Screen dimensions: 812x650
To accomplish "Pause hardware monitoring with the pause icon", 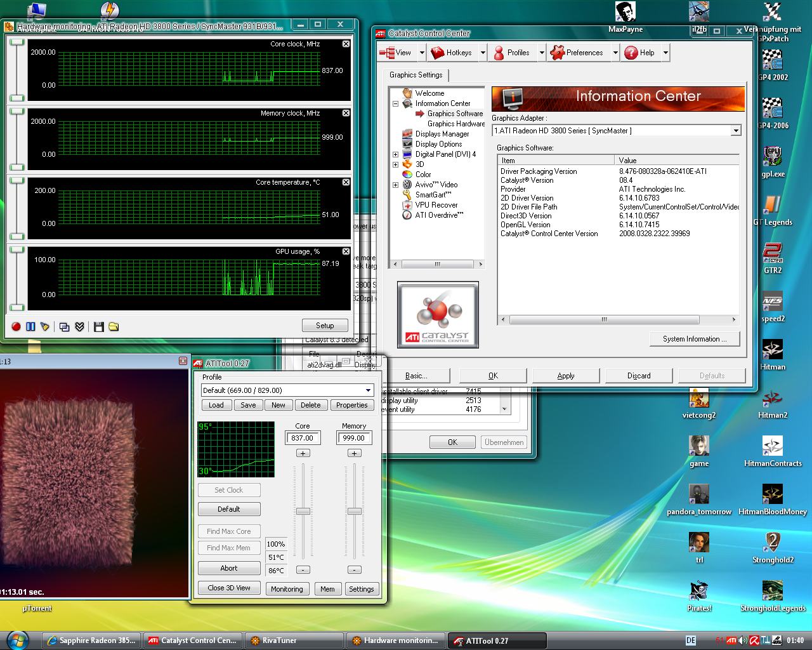I will [30, 326].
